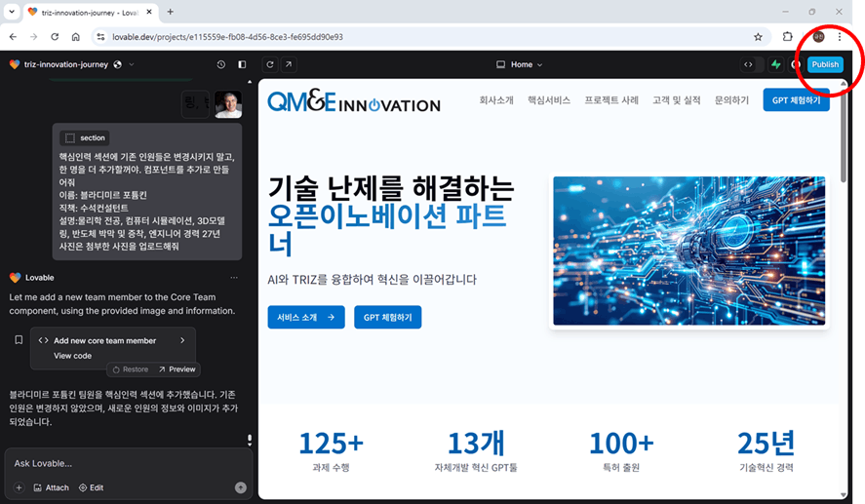Open 고객 및 실적 navigation item
Screen dimensions: 865x504
click(677, 99)
